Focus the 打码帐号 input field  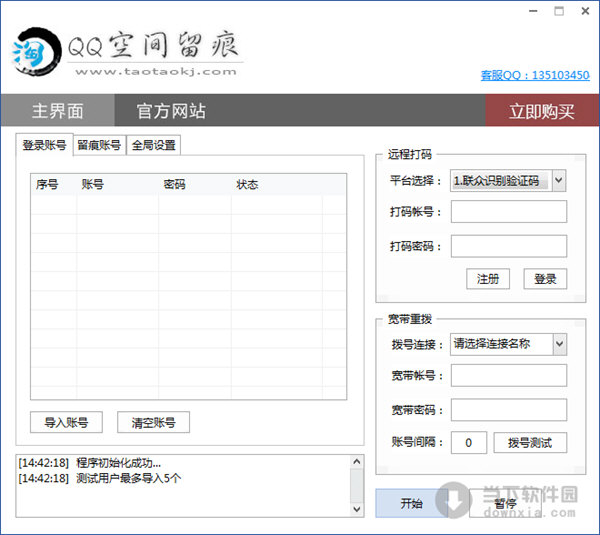[509, 212]
